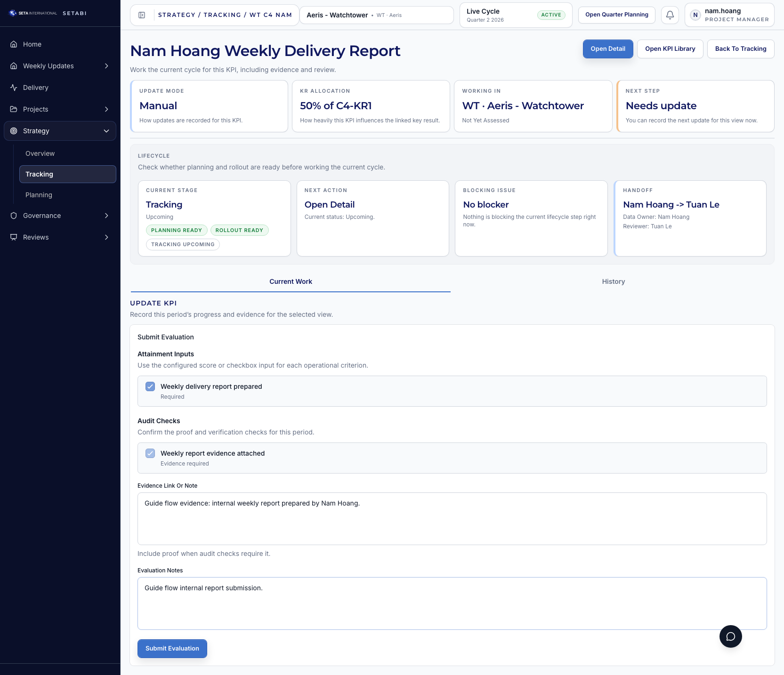Switch to the History tab

[613, 281]
